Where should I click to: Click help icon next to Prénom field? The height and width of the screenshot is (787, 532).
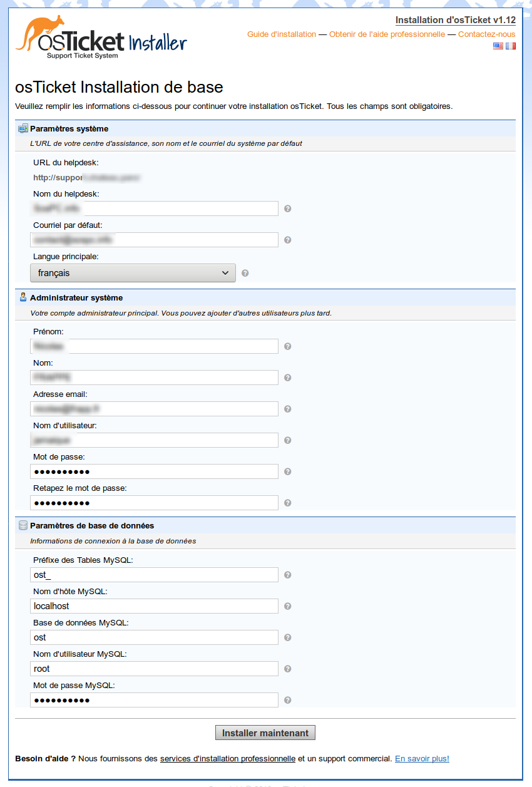coord(288,346)
